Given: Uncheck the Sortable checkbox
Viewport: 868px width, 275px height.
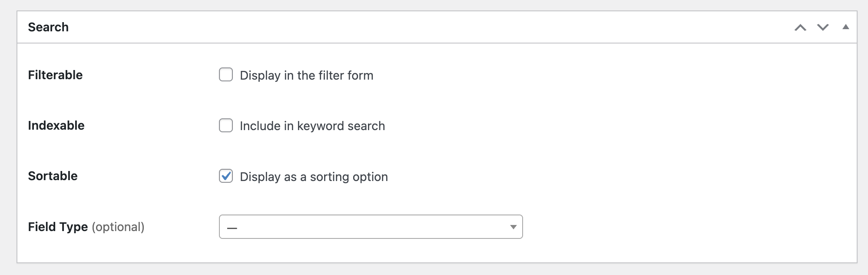Looking at the screenshot, I should click(x=226, y=176).
